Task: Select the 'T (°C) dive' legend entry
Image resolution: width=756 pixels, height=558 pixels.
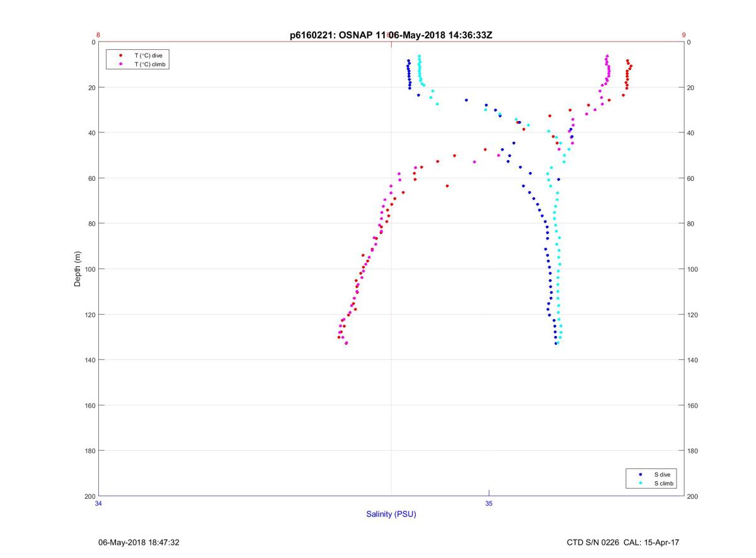Action: point(148,55)
